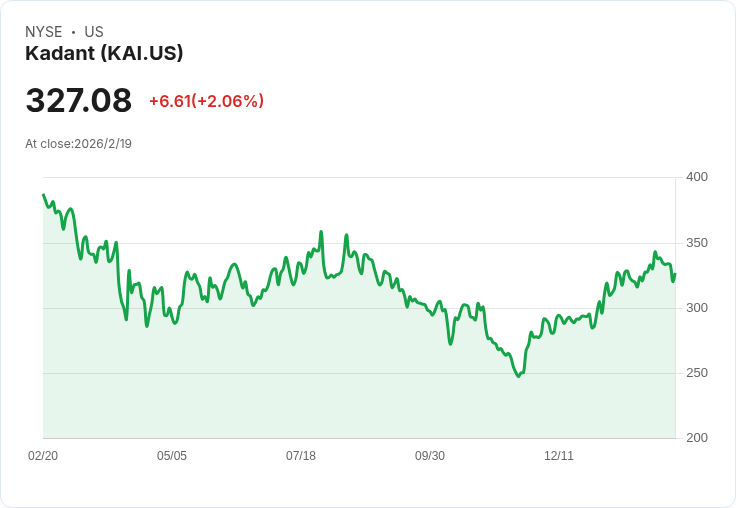
Task: Click the 350 y-axis value label
Action: (x=697, y=243)
